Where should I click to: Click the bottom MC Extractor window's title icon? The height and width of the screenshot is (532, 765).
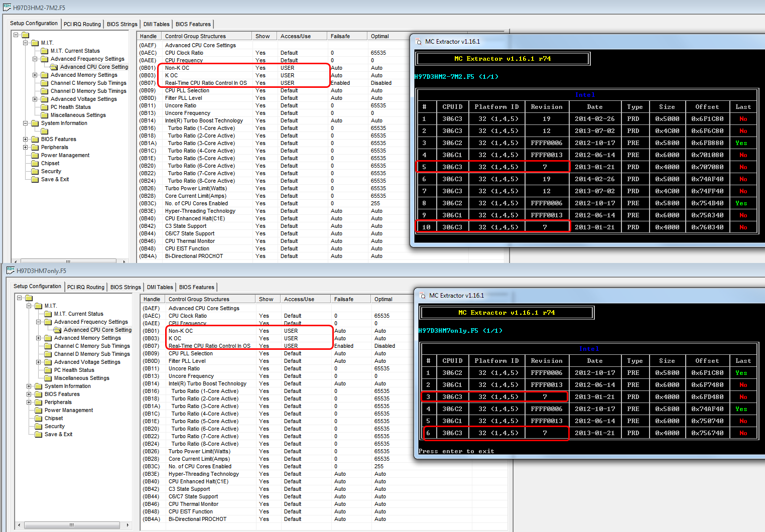(423, 296)
